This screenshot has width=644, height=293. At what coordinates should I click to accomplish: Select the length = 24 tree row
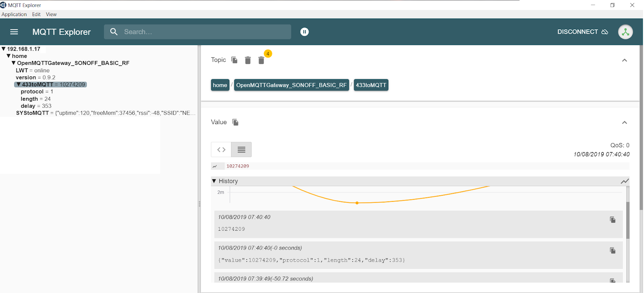[x=36, y=99]
